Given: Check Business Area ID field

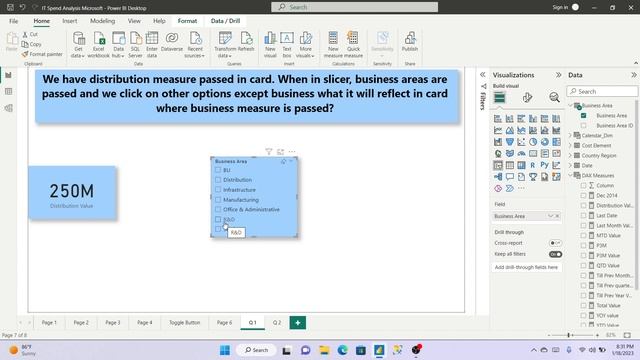Looking at the screenshot, I should [x=584, y=126].
